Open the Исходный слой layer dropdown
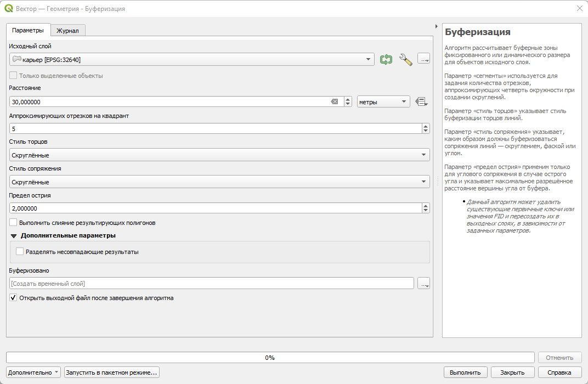588x384 pixels. (x=191, y=59)
